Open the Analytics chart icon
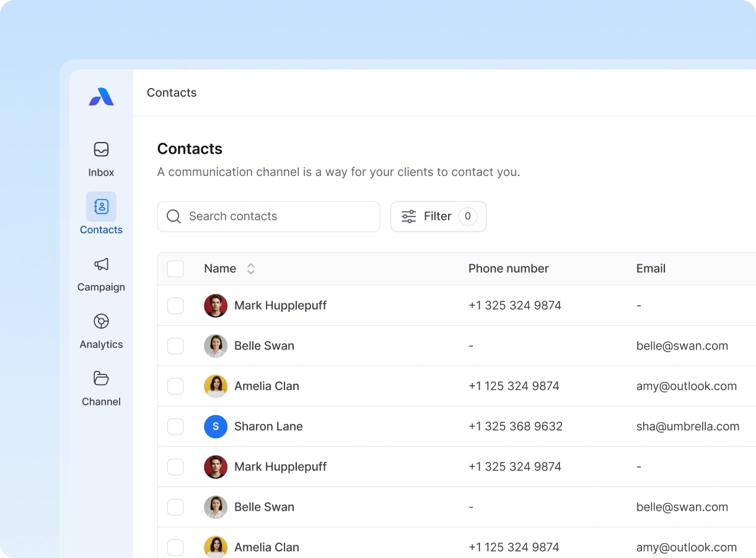The width and height of the screenshot is (756, 558). pyautogui.click(x=101, y=321)
